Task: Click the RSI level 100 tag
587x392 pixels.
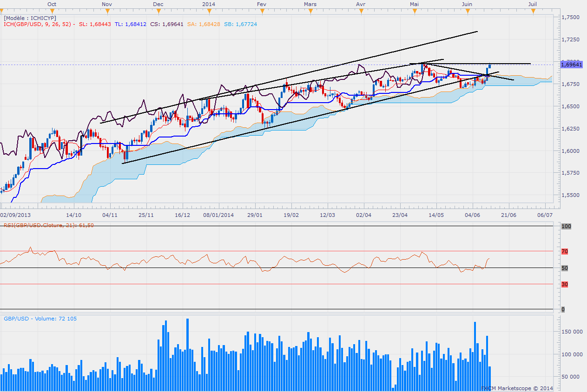Action: tap(566, 226)
